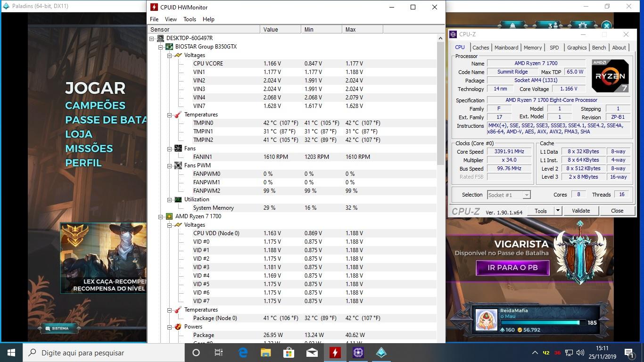Collapse the Fans PWM node

coord(170,165)
